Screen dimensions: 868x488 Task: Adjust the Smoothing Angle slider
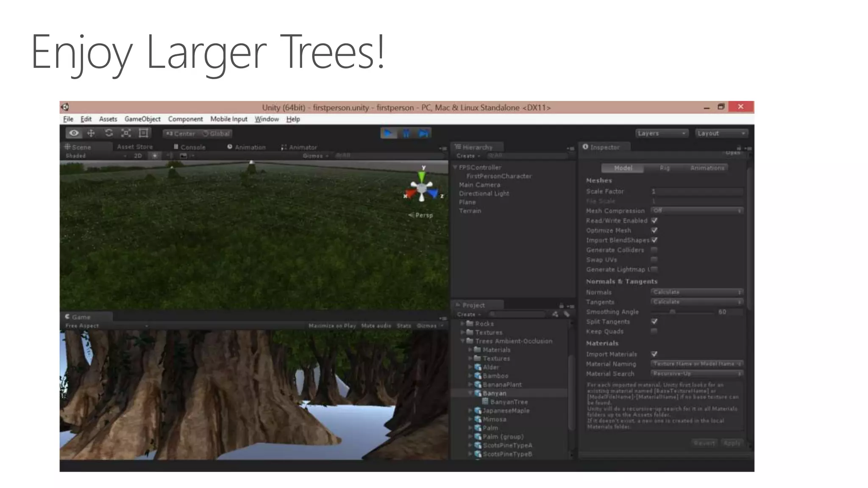click(673, 312)
